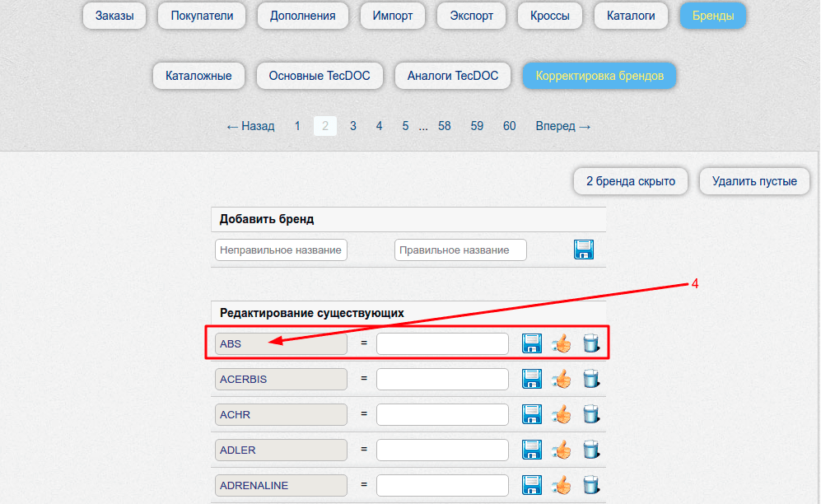Go back with the Назад link

tap(250, 126)
